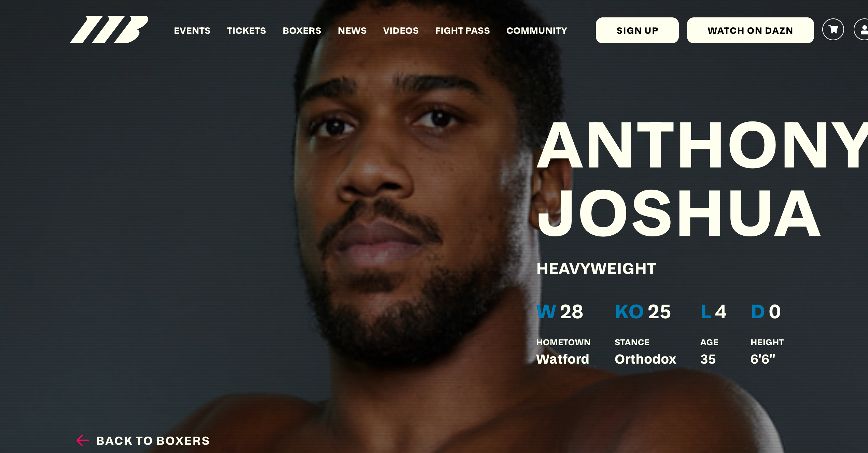Open the Events menu item

[192, 31]
